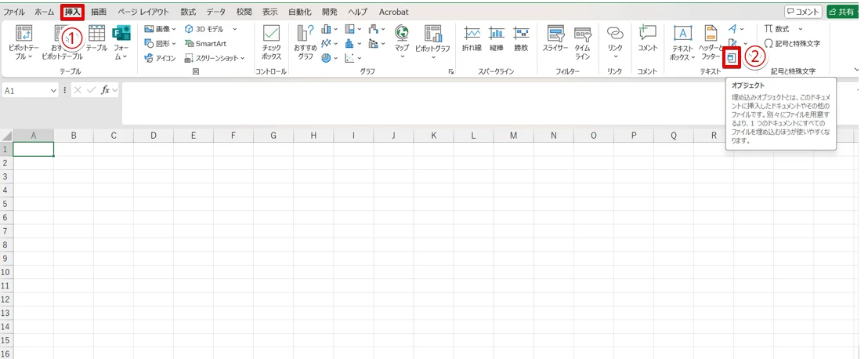
Task: Insert icons with the アイコン button
Action: pyautogui.click(x=160, y=58)
